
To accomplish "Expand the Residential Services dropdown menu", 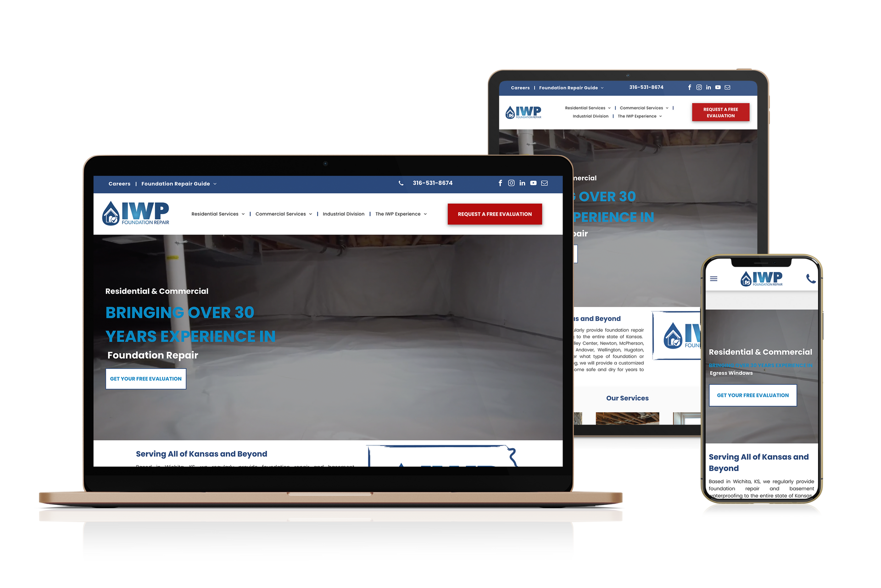I will coord(218,214).
